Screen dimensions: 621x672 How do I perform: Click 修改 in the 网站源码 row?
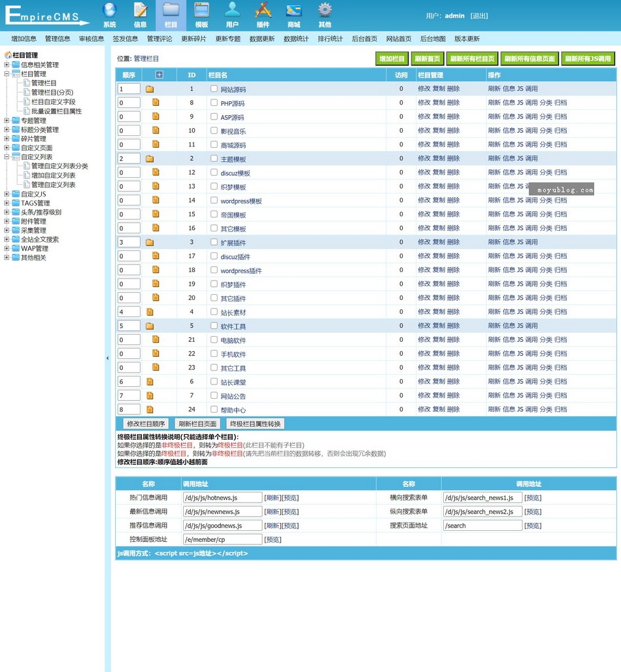[424, 89]
